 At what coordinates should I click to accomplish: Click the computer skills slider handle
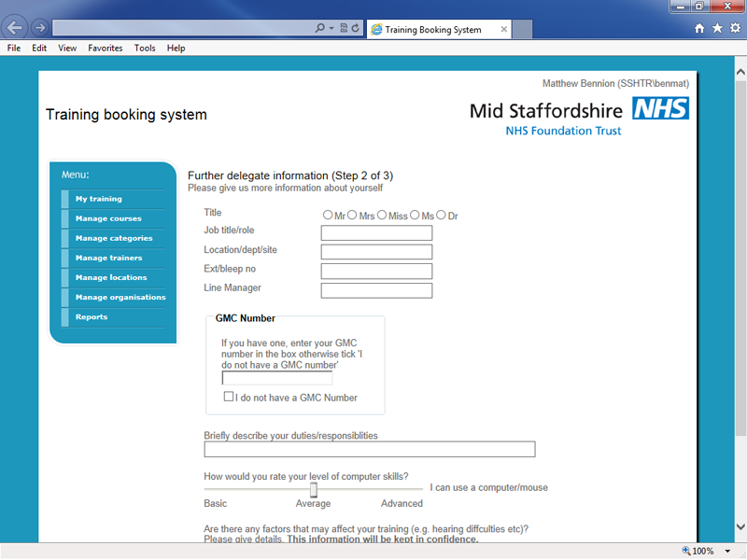pos(314,489)
